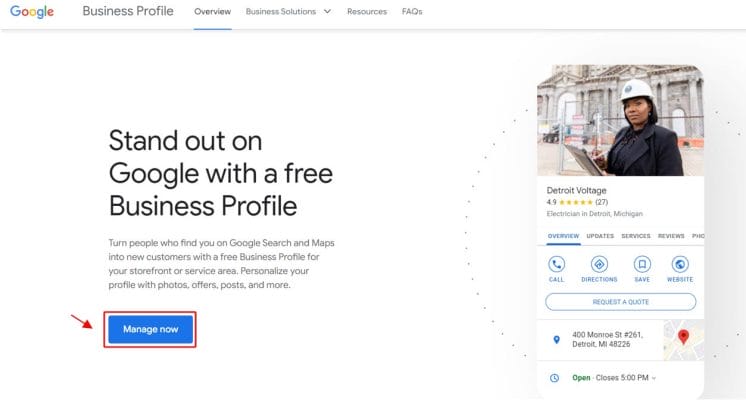Screen dimensions: 746x403
Task: Expand the Business Solutions dropdown chevron
Action: click(x=327, y=11)
